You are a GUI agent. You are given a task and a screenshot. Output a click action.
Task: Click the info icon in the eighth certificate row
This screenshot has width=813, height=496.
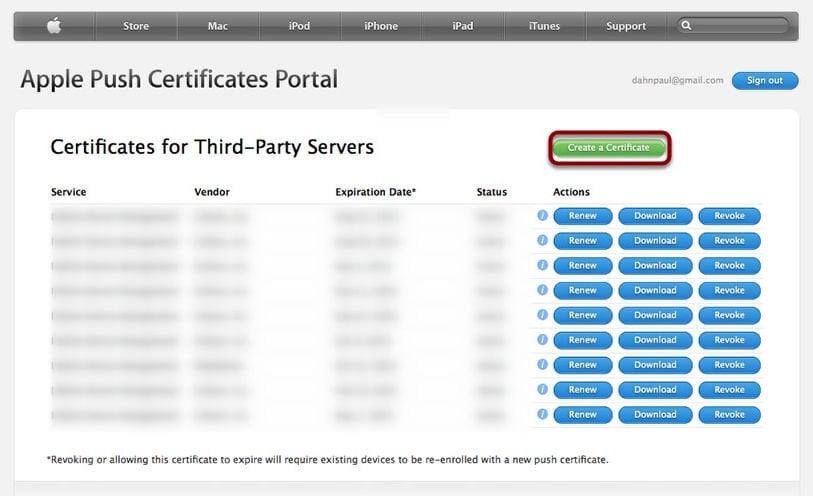(x=542, y=389)
